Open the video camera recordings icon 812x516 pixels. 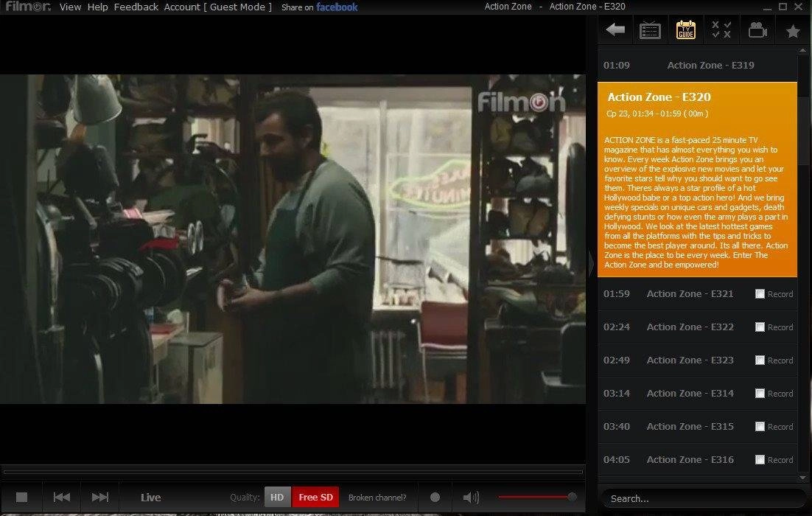coord(757,30)
